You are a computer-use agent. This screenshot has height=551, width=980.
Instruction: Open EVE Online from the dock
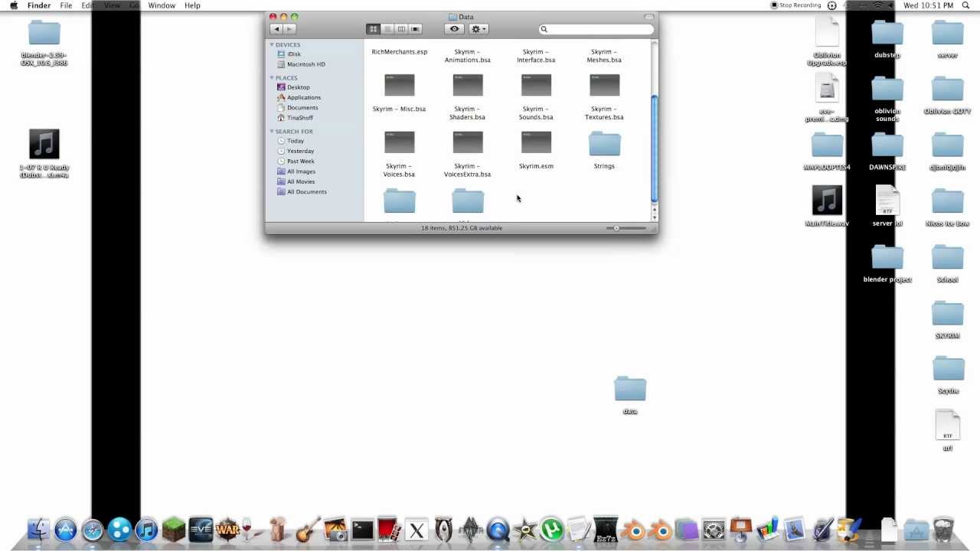(x=201, y=530)
